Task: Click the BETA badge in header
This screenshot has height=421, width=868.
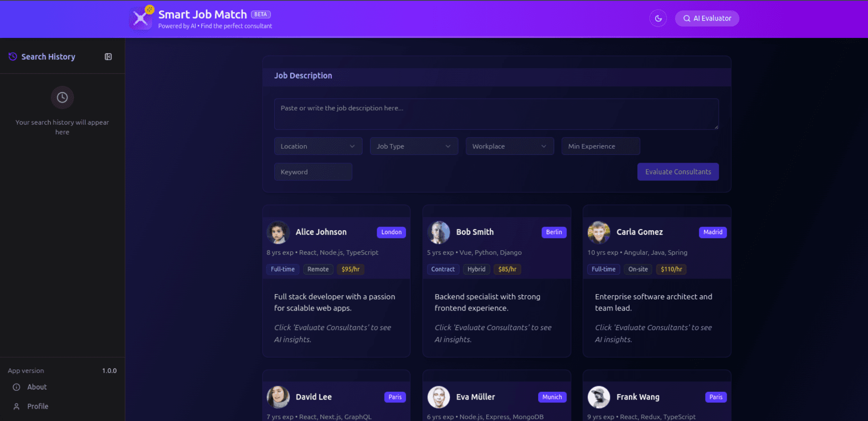Action: pyautogui.click(x=261, y=14)
